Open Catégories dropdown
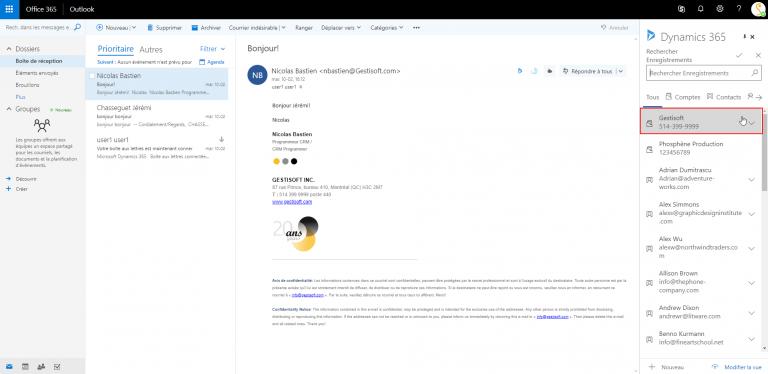The height and width of the screenshot is (374, 768). point(402,28)
